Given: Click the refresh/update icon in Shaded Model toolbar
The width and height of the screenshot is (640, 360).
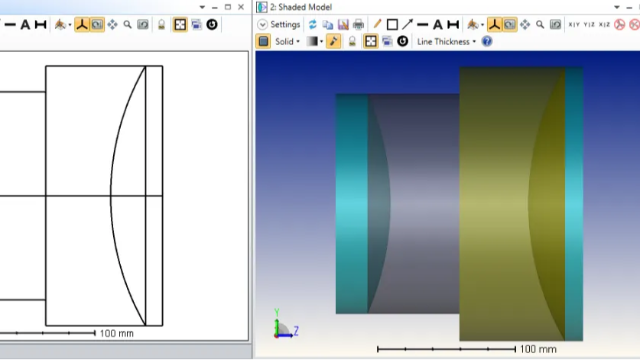Looking at the screenshot, I should tap(313, 24).
